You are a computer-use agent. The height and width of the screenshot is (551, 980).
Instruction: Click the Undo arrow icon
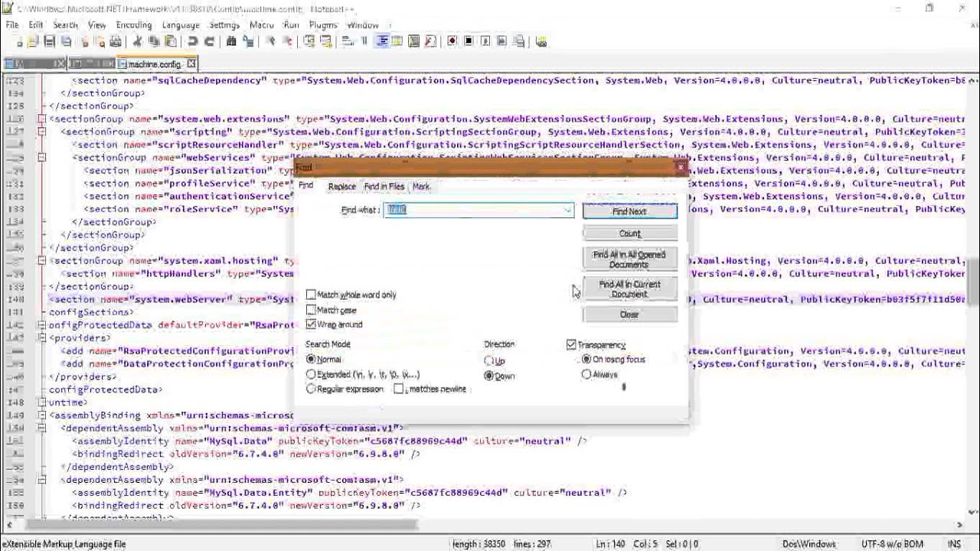point(193,42)
